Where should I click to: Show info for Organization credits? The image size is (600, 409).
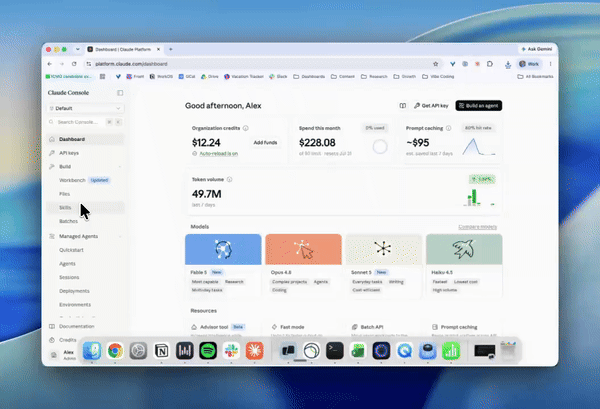(x=246, y=128)
